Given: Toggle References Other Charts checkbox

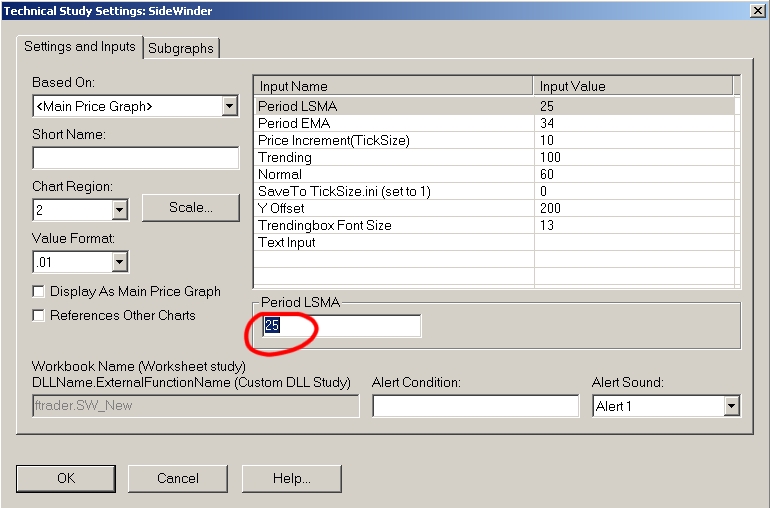Looking at the screenshot, I should click(x=39, y=315).
